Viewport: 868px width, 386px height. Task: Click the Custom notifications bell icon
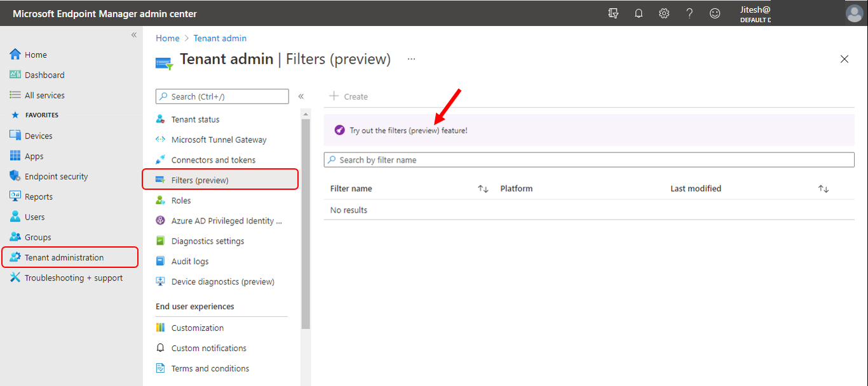(x=161, y=348)
